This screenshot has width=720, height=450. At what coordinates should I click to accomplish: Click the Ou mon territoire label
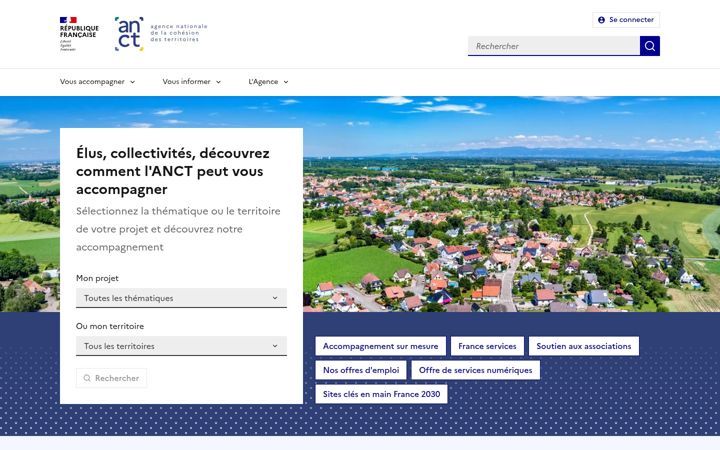(x=110, y=326)
